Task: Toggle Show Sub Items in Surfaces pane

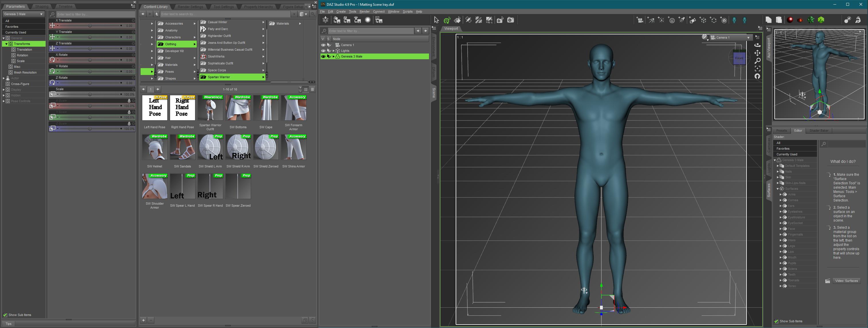Action: (x=776, y=321)
